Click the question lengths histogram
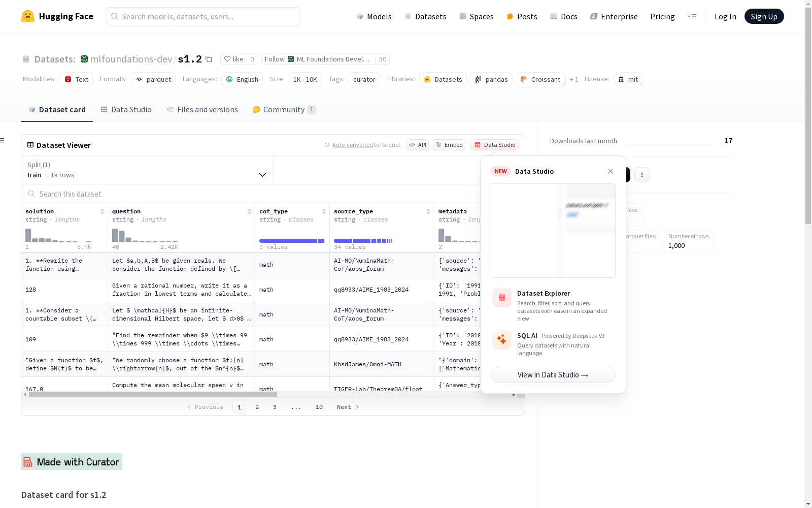Viewport: 812px width, 508px height. click(x=145, y=235)
